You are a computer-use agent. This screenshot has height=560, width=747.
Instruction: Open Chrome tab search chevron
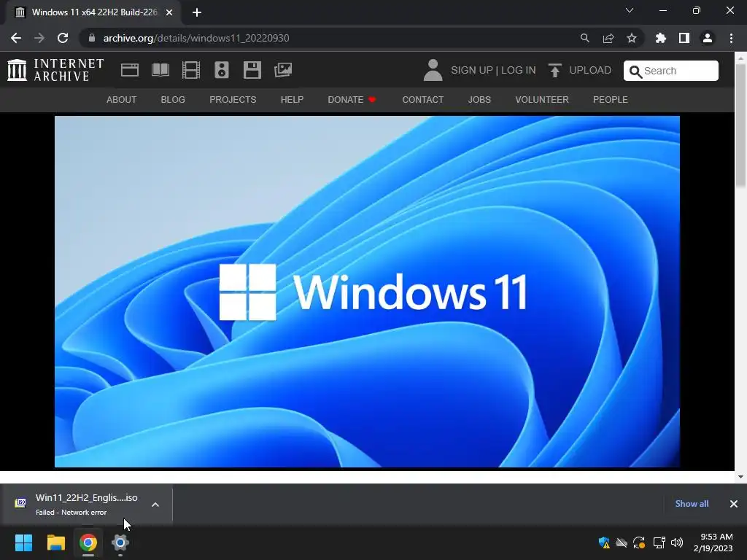(x=630, y=10)
